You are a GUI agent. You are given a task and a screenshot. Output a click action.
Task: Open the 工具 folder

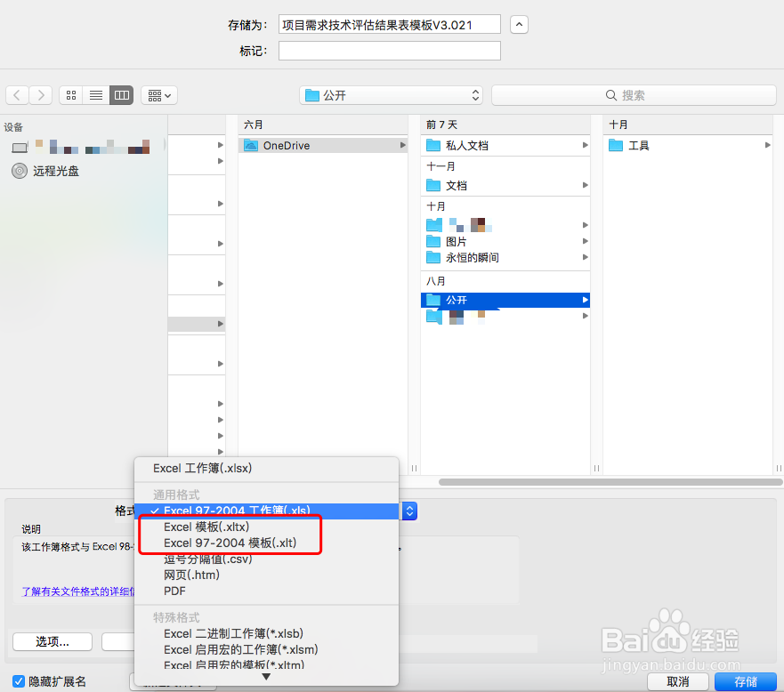tap(688, 145)
